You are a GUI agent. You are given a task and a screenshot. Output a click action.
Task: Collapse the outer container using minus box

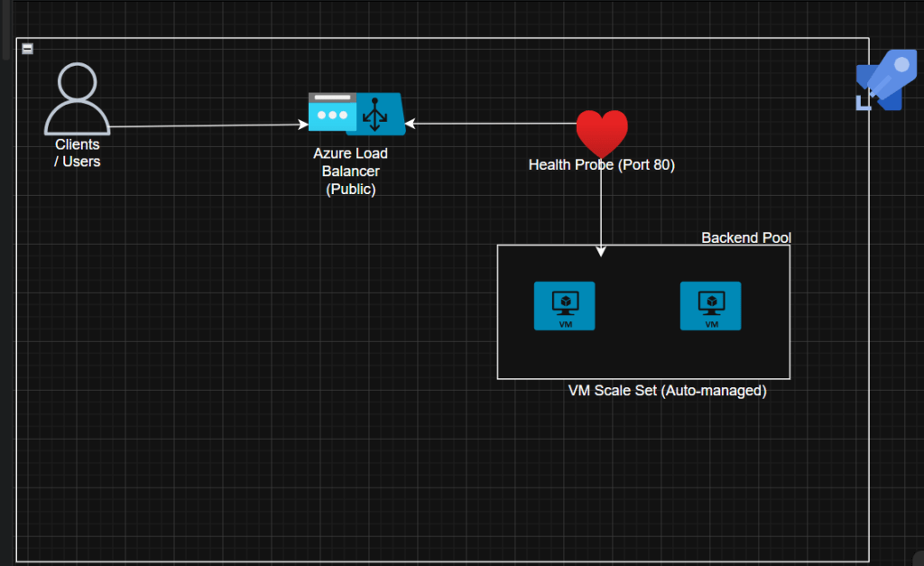[27, 49]
